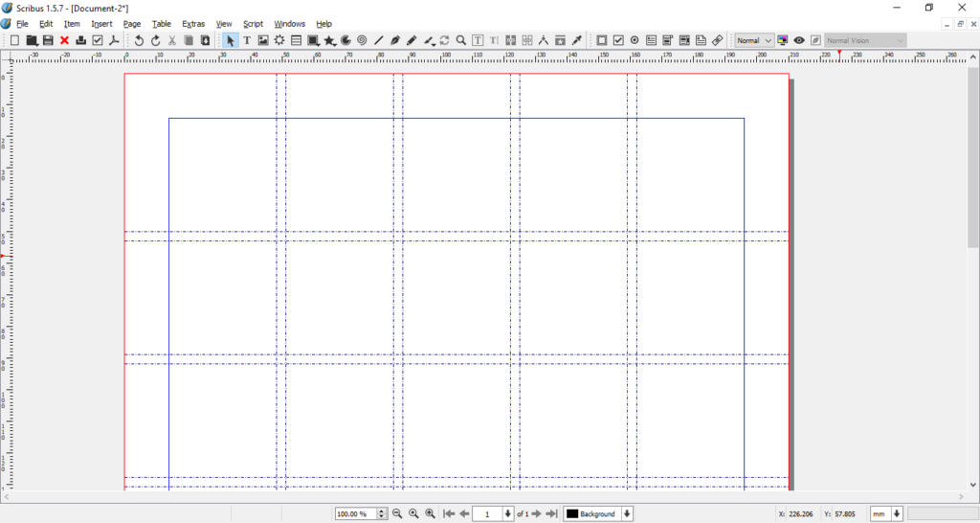Choose the Select Item arrow tool
The image size is (980, 523).
pos(231,40)
